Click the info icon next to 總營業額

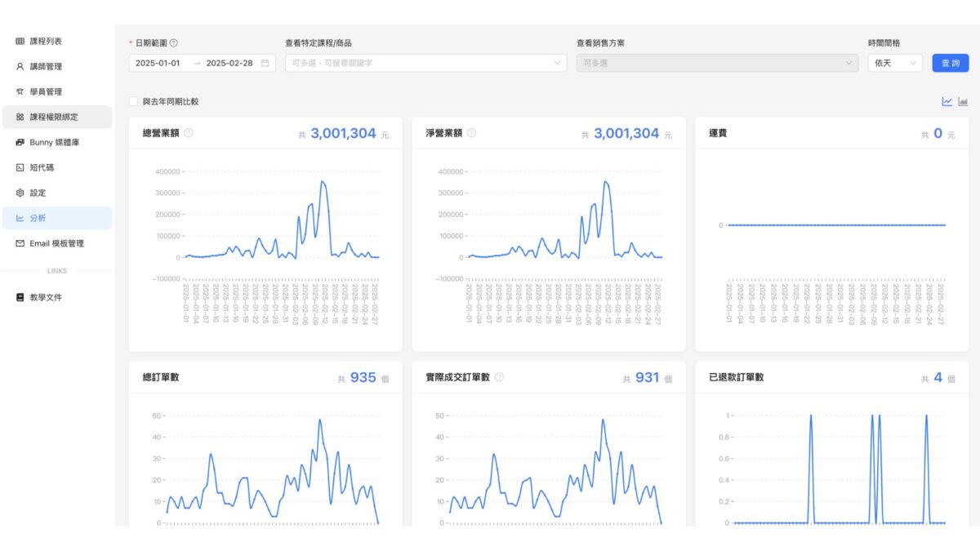click(x=189, y=133)
